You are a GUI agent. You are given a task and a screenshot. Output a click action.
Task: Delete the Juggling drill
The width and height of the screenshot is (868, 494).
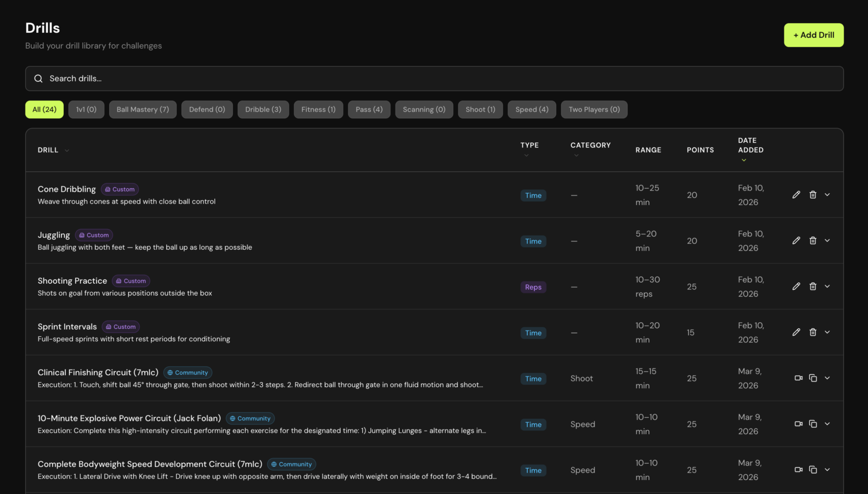pos(813,241)
